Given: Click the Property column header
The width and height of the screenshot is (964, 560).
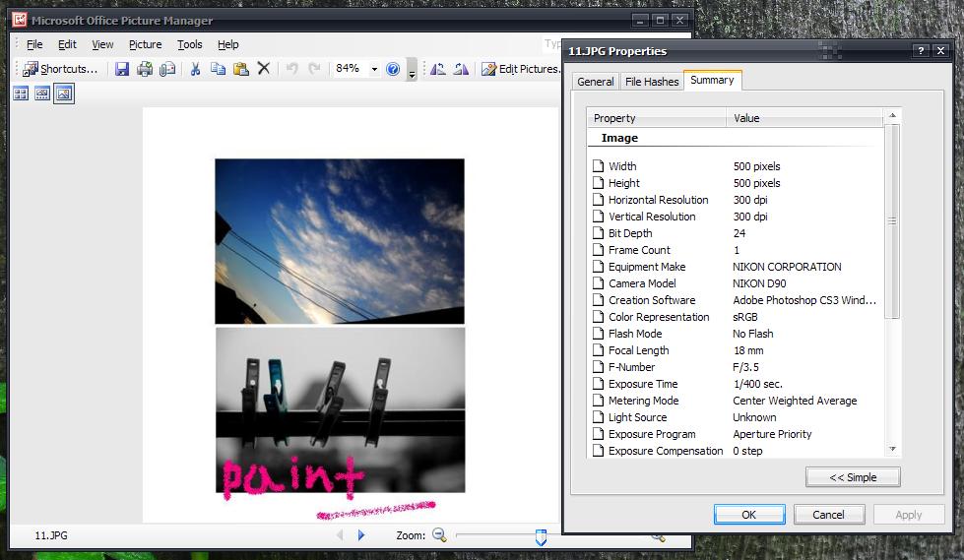Looking at the screenshot, I should pyautogui.click(x=657, y=118).
